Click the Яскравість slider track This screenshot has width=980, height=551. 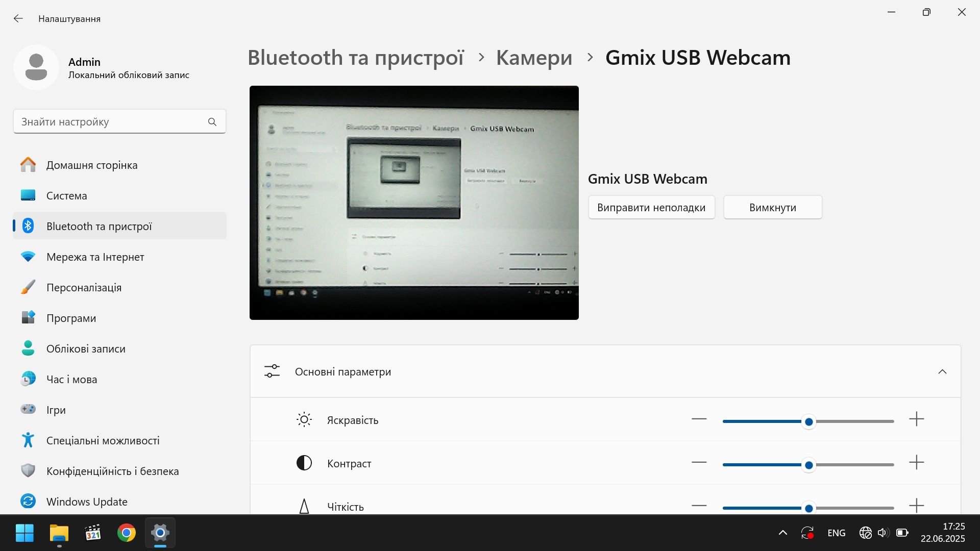(808, 421)
